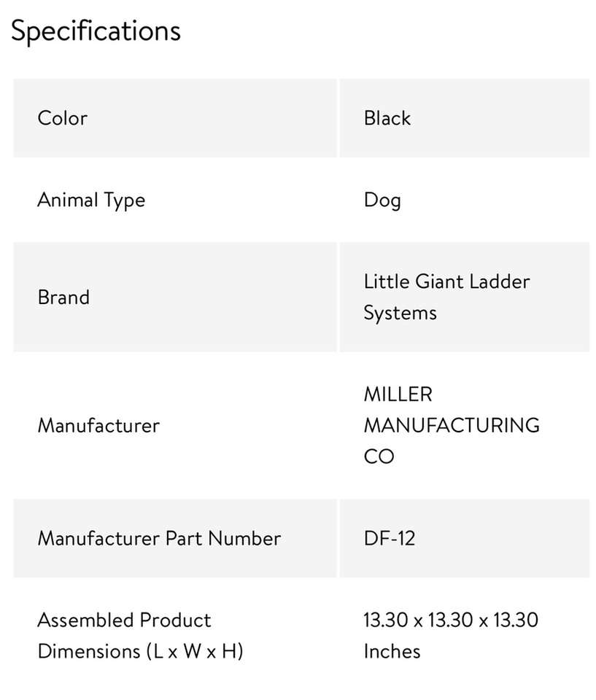Click the 13.30 x 13.30 dimensions value

[451, 621]
